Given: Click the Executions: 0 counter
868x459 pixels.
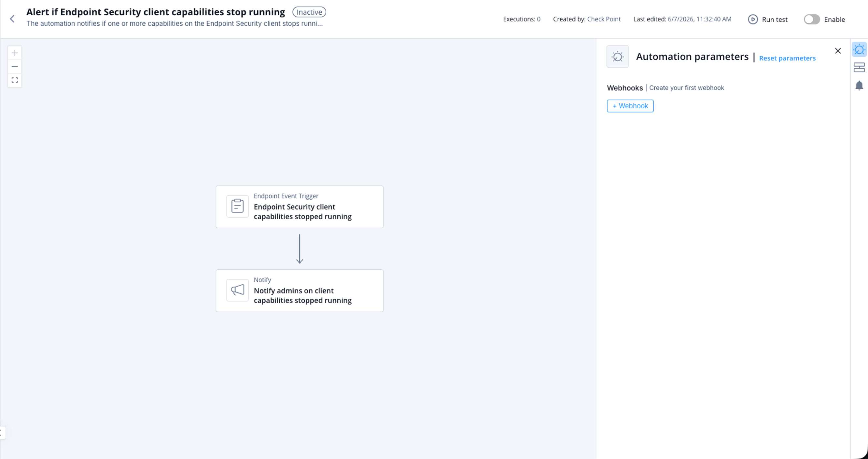Looking at the screenshot, I should point(521,19).
